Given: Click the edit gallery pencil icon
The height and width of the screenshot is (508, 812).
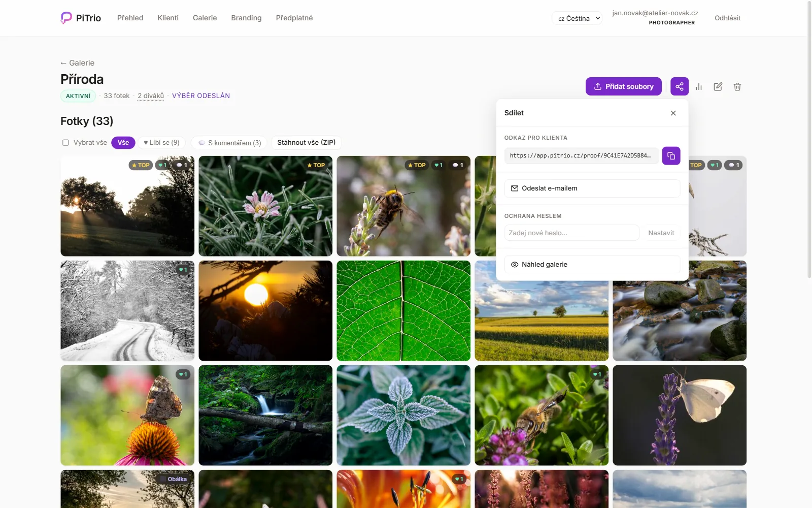Looking at the screenshot, I should [x=718, y=87].
